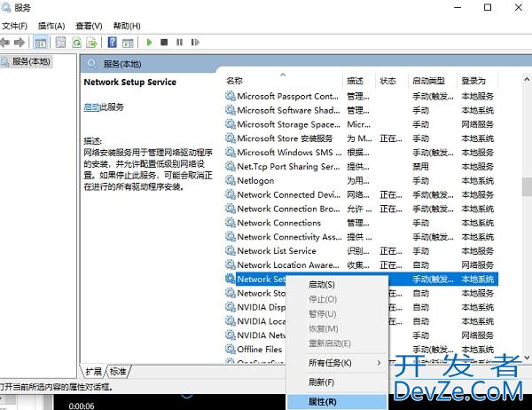Restart service with resume-step icon
The width and height of the screenshot is (532, 410).
coord(195,43)
